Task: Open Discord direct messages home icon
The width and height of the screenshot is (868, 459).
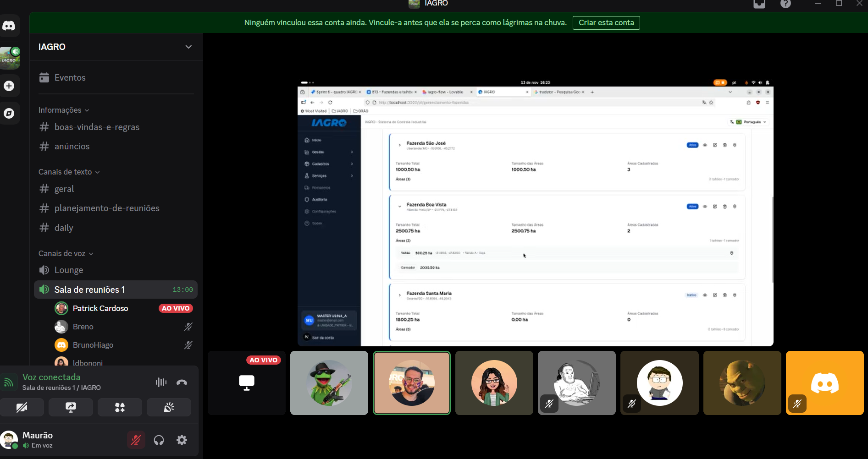Action: 9,26
